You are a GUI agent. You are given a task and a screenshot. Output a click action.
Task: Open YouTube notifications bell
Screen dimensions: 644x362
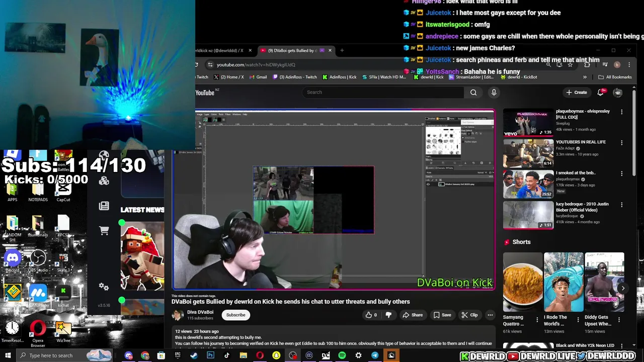pos(600,92)
